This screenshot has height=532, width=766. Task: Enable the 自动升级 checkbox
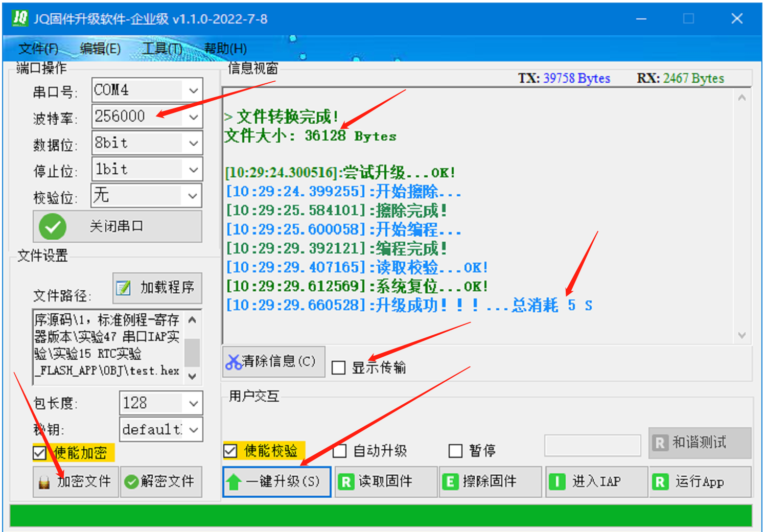coord(339,451)
